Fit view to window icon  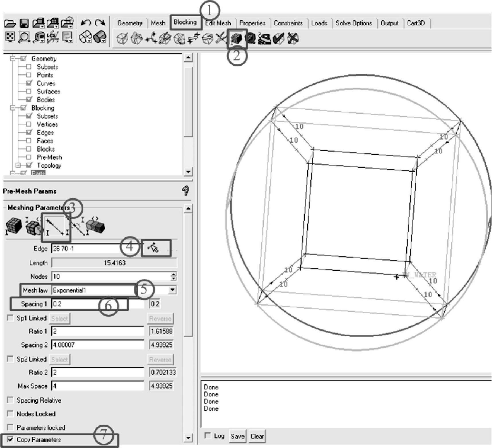(x=10, y=37)
